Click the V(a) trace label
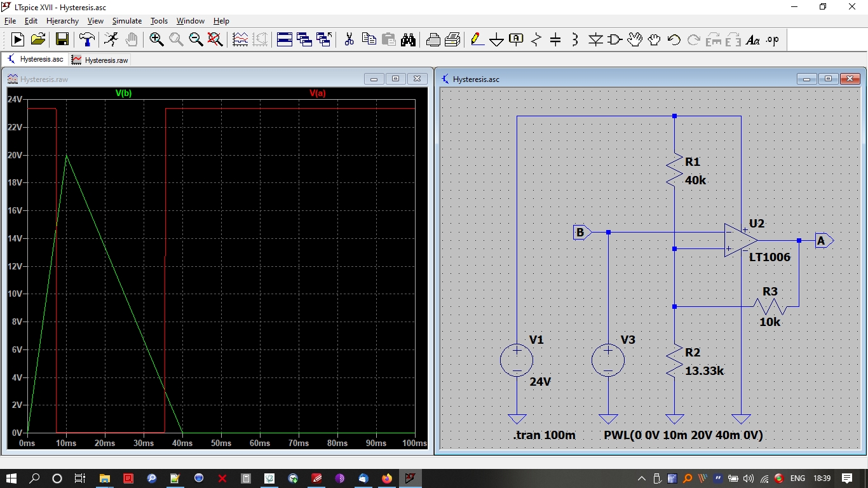868x488 pixels. pos(317,93)
